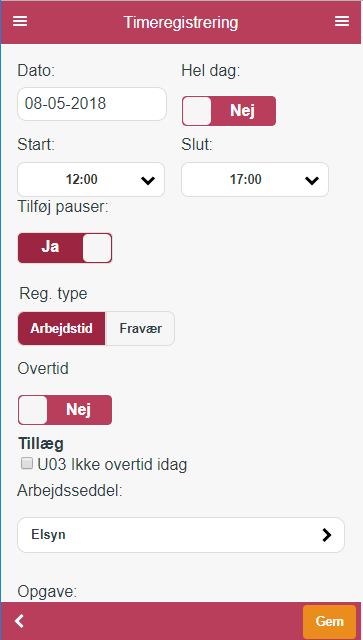The width and height of the screenshot is (363, 640).
Task: Open the Slut time dropdown showing 17:00
Action: (x=255, y=180)
